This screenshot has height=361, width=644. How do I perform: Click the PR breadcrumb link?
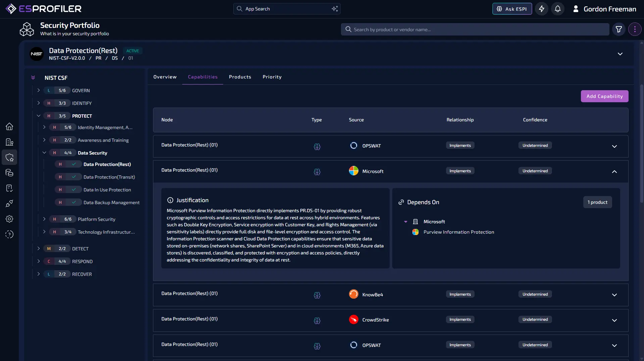coord(98,58)
